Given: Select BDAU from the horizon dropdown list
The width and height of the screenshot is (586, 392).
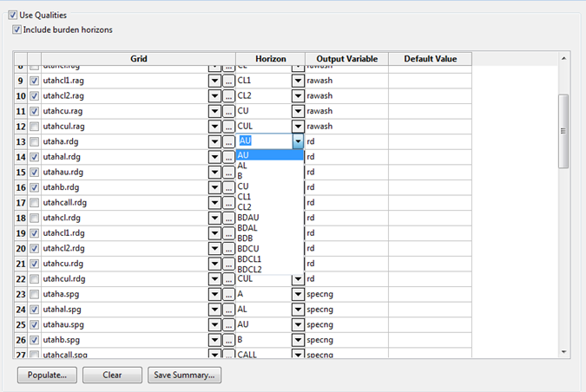Looking at the screenshot, I should tap(248, 217).
